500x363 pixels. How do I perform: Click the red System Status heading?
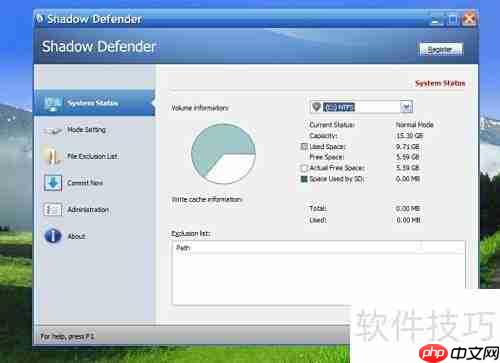(x=440, y=83)
